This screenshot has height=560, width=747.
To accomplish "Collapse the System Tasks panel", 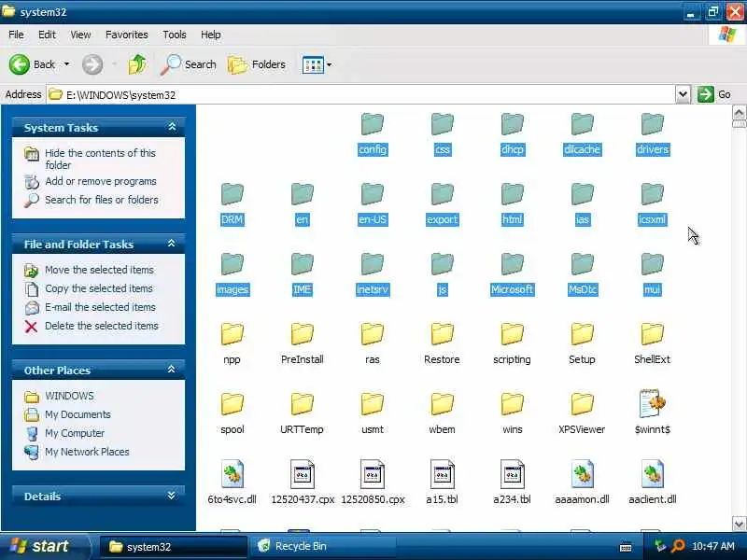I will (x=172, y=127).
